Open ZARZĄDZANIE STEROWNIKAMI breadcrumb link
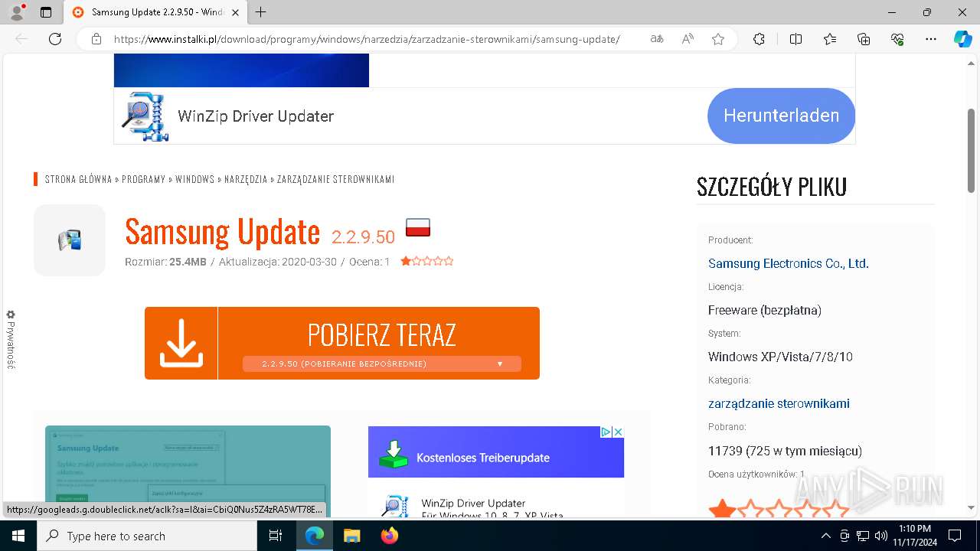 (335, 179)
